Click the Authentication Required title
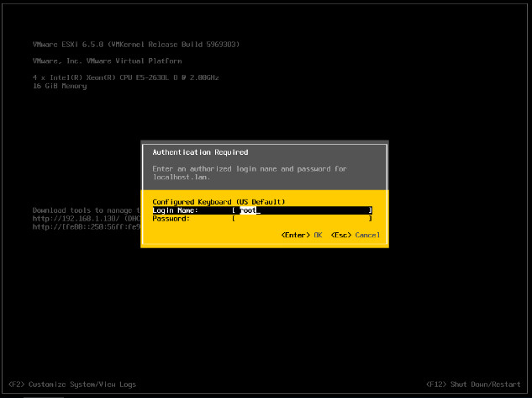532x398 pixels. [x=200, y=152]
